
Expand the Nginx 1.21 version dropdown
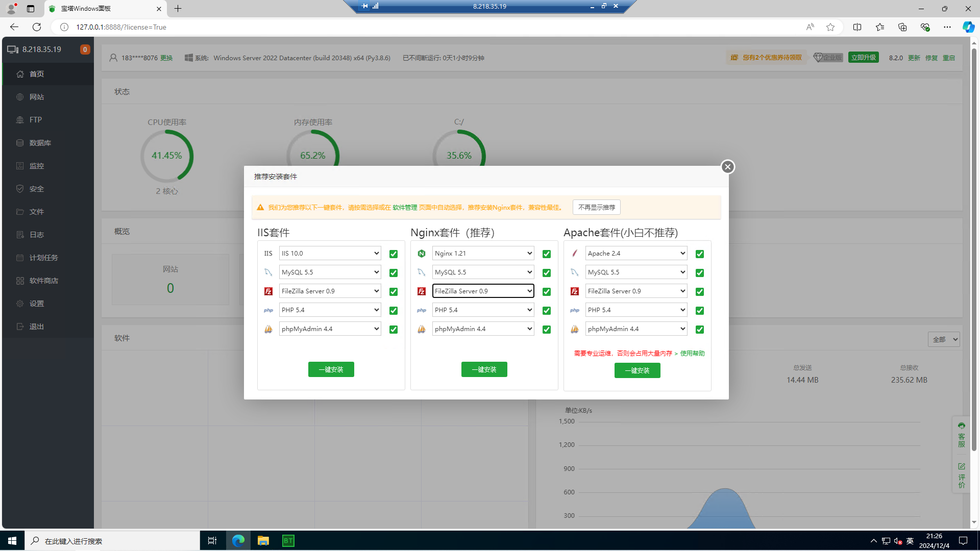pos(483,254)
